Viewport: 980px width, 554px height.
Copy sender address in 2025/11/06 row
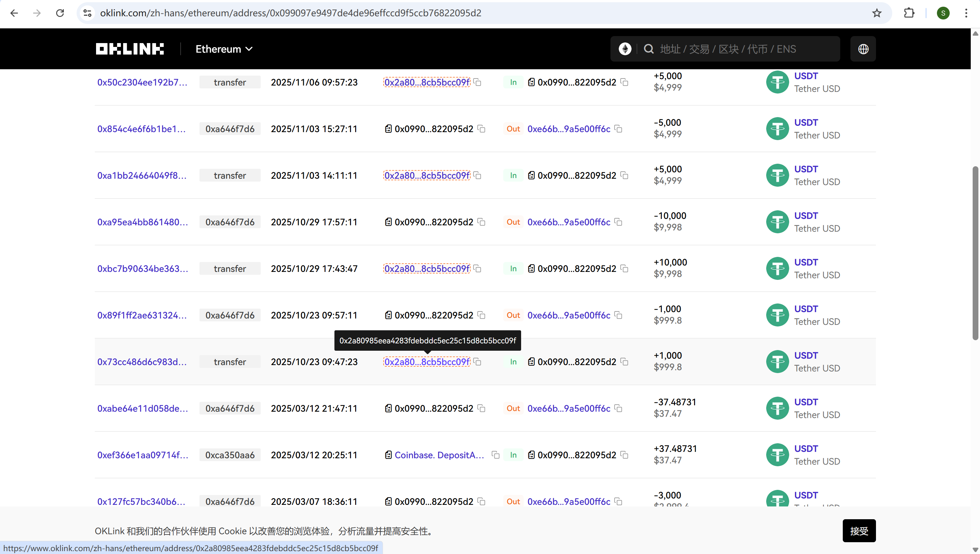click(478, 83)
